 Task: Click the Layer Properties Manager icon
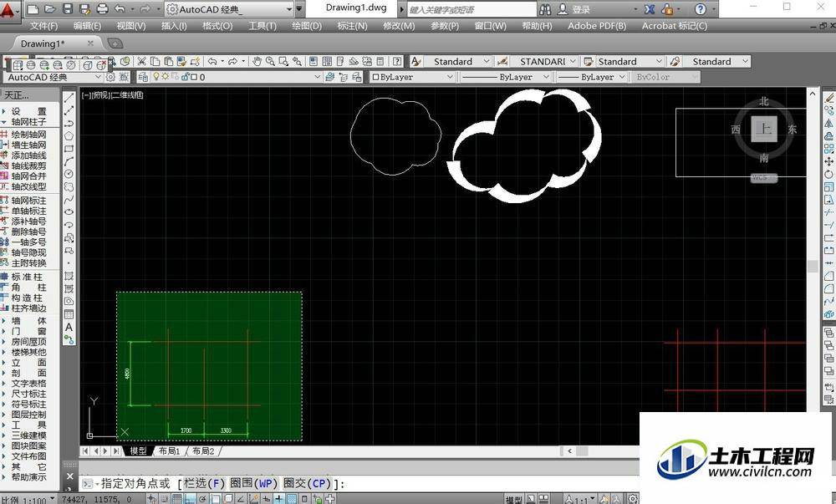[x=142, y=77]
